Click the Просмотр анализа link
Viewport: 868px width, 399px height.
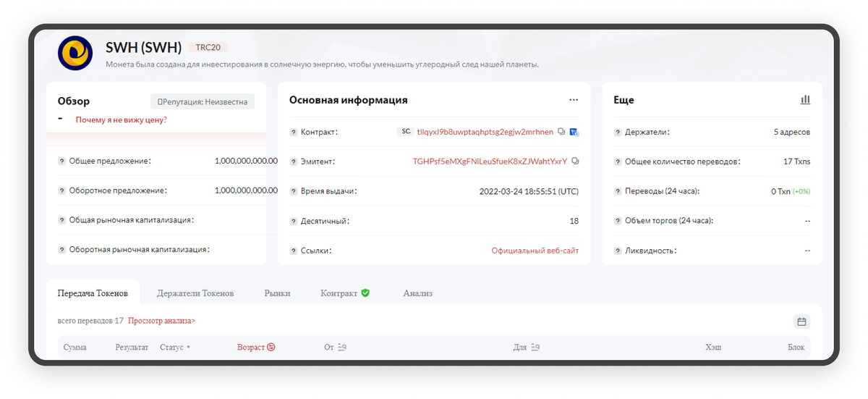click(x=162, y=321)
